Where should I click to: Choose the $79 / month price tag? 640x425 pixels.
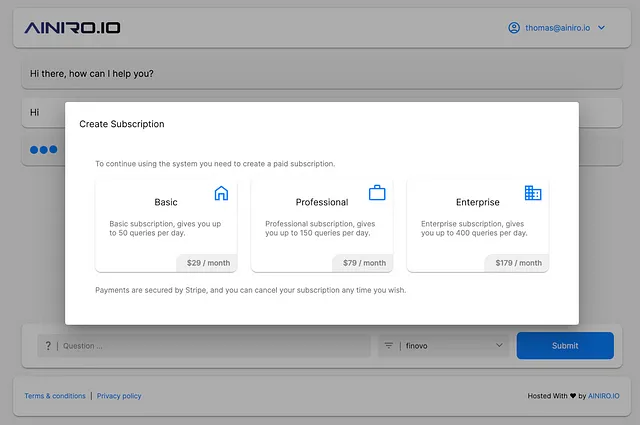(363, 263)
